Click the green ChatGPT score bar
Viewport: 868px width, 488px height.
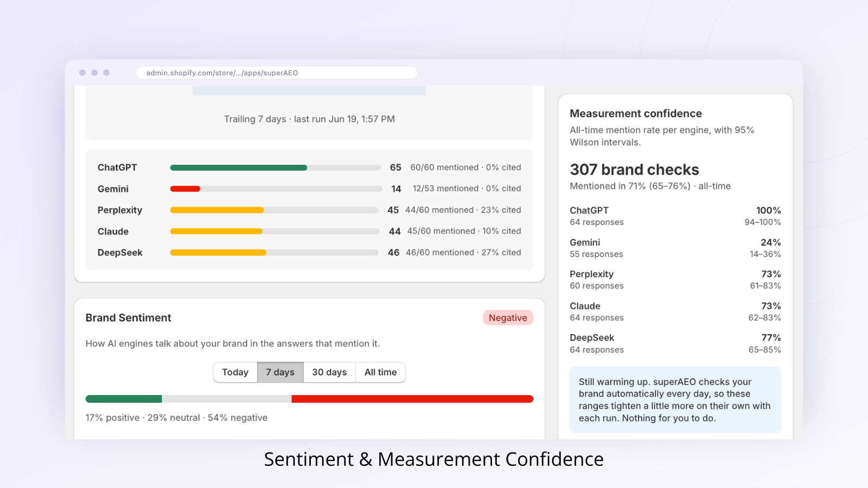click(239, 168)
